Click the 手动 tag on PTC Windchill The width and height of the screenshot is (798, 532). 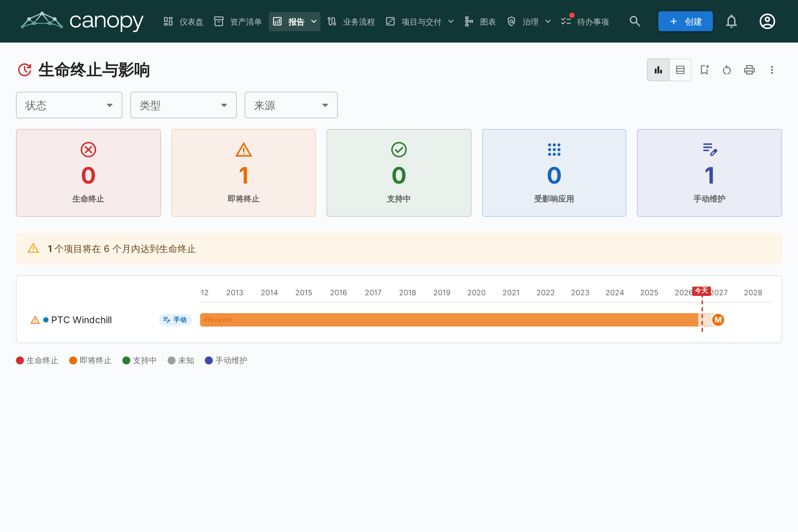coord(175,320)
